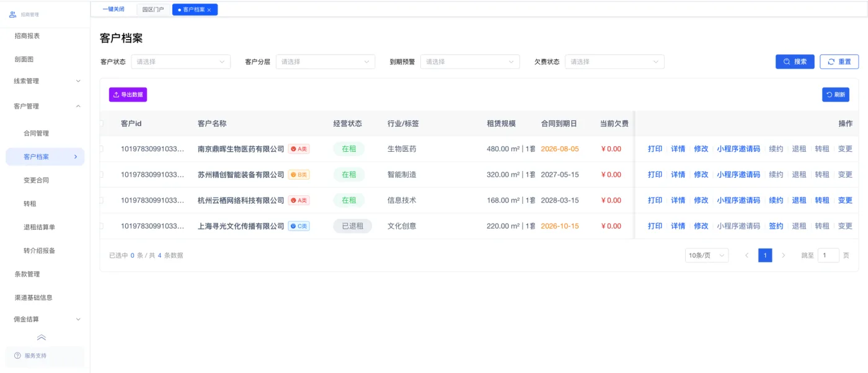The height and width of the screenshot is (373, 868).
Task: Open 服务支持 help at sidebar bottom
Action: click(x=45, y=356)
